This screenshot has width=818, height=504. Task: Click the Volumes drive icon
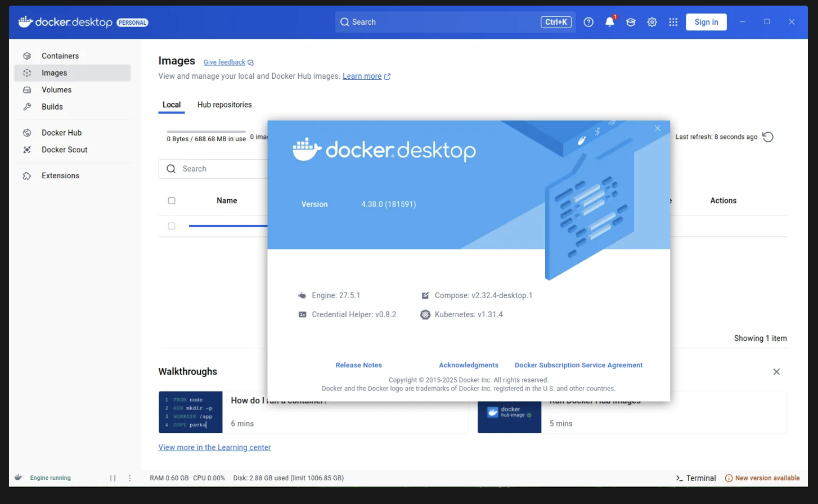click(27, 89)
